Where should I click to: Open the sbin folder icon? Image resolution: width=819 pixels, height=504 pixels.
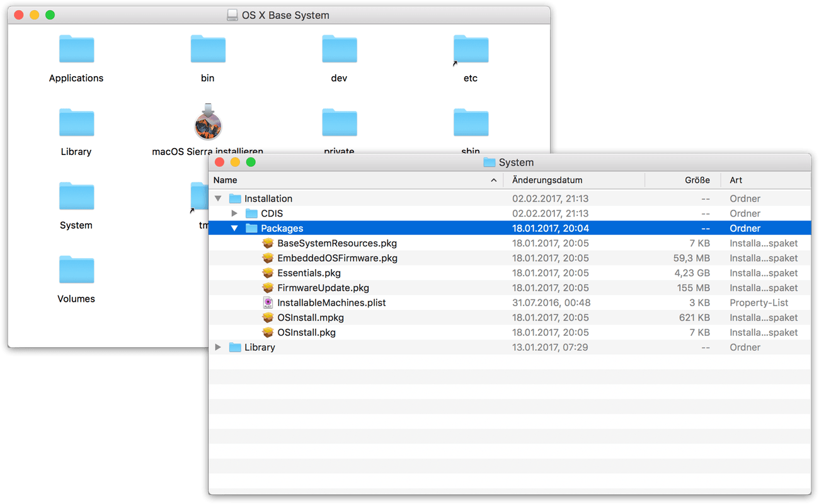(x=471, y=123)
